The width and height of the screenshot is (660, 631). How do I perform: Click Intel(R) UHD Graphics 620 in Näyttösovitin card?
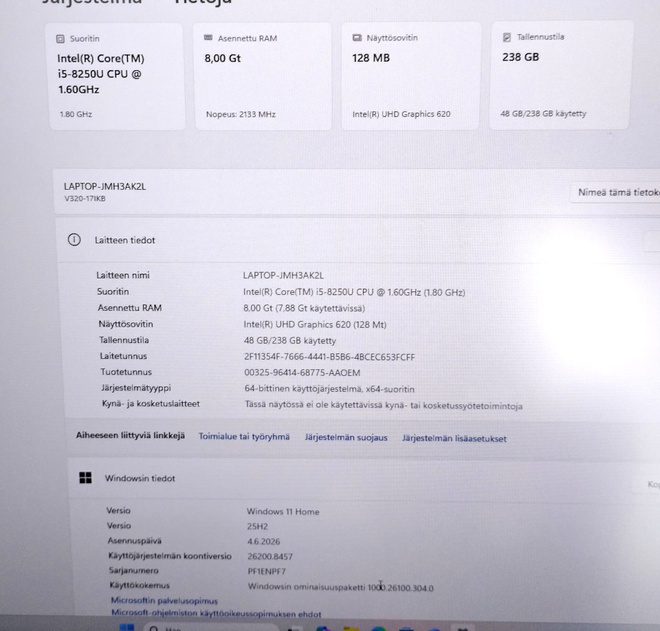tap(401, 114)
